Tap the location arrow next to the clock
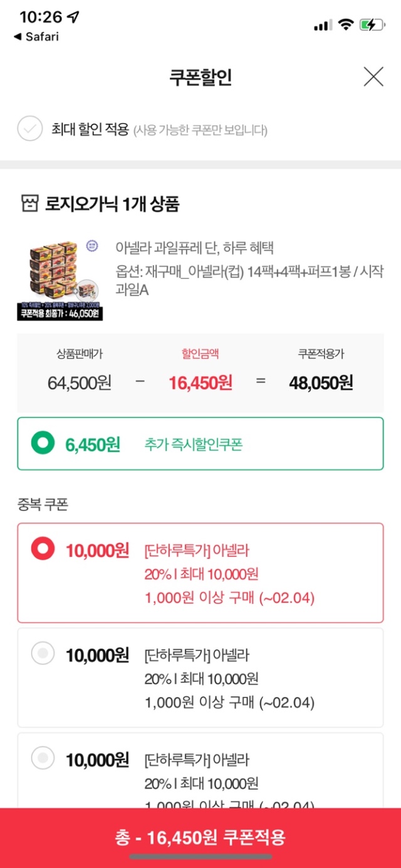 [73, 17]
